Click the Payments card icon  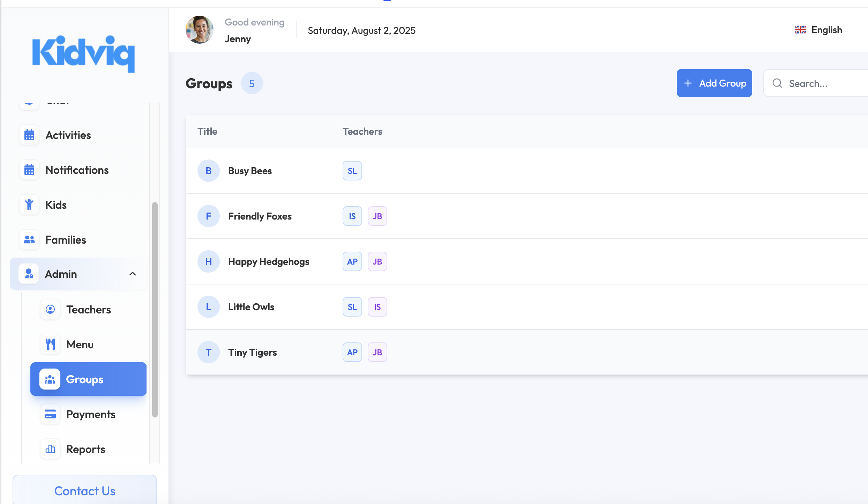point(50,414)
